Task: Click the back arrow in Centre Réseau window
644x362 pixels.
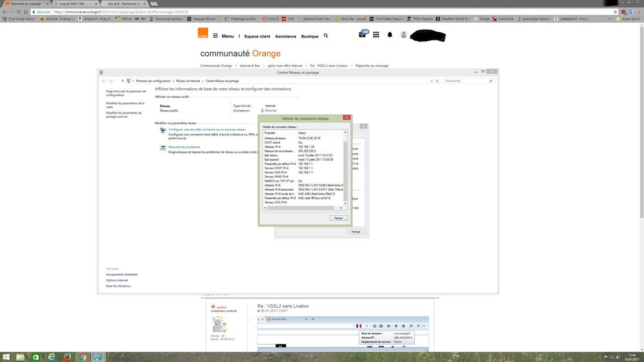Action: pyautogui.click(x=104, y=81)
